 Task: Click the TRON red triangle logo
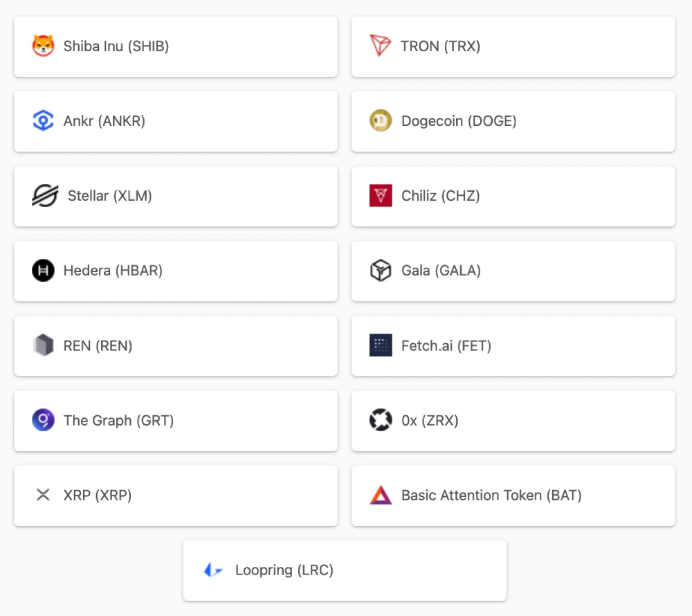point(380,46)
